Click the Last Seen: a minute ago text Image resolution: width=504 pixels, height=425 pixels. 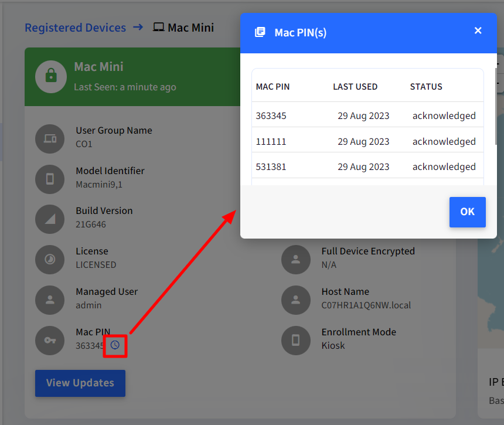[125, 87]
